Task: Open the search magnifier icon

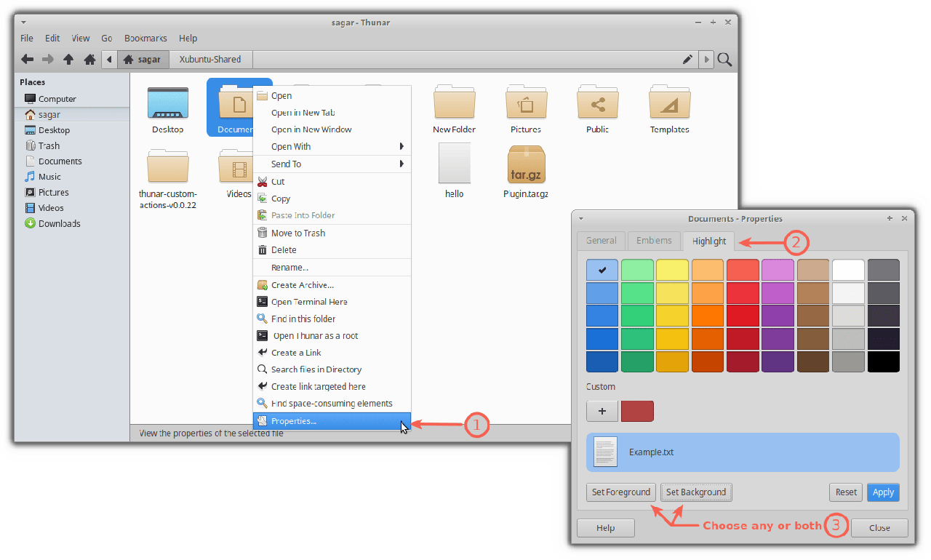Action: [724, 60]
